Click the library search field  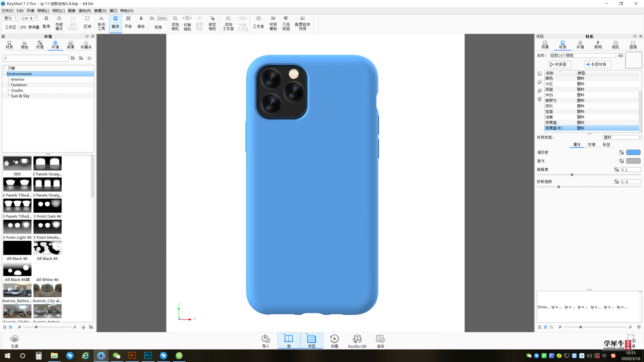point(35,58)
